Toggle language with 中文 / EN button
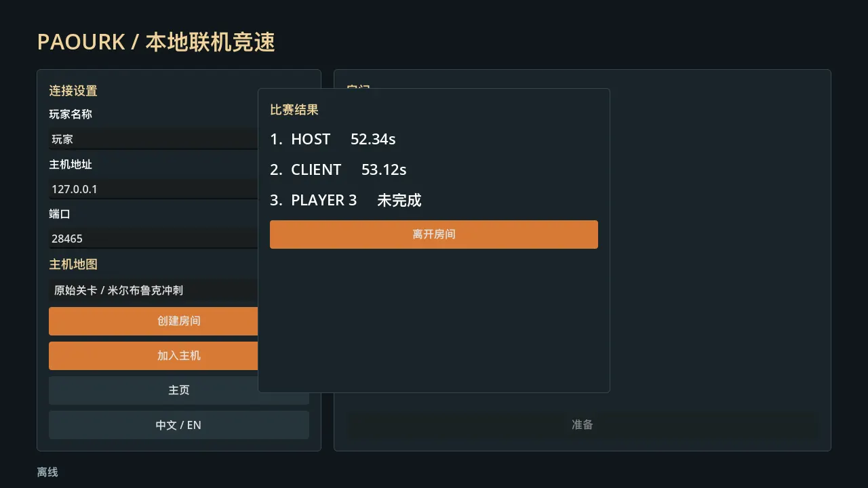868x488 pixels. click(179, 425)
